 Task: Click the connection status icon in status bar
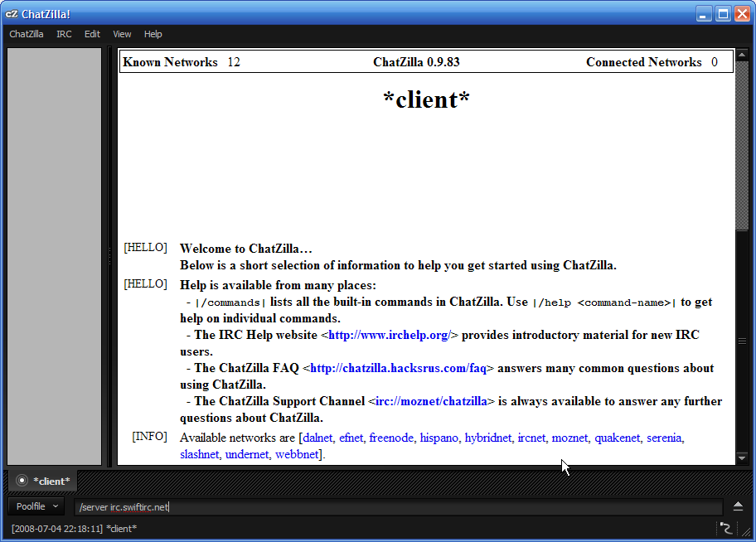pyautogui.click(x=725, y=529)
